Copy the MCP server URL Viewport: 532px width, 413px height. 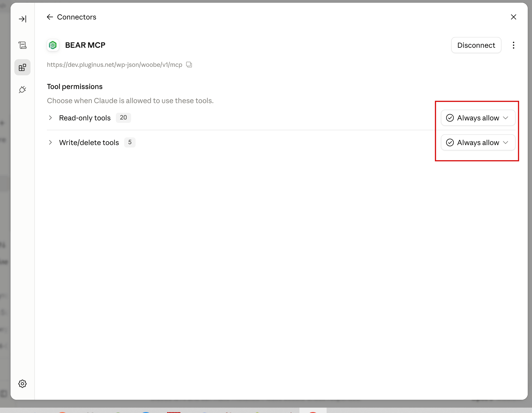pos(189,65)
